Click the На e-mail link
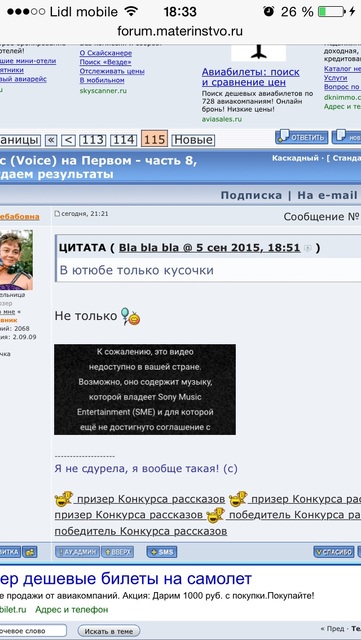 coord(327,195)
